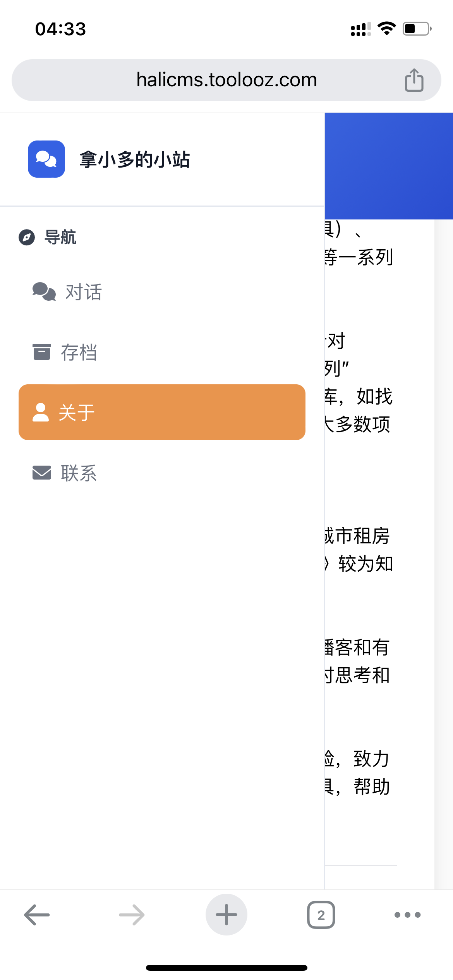Image resolution: width=453 pixels, height=980 pixels.
Task: Tap the blue header area to close sidebar
Action: tap(389, 166)
